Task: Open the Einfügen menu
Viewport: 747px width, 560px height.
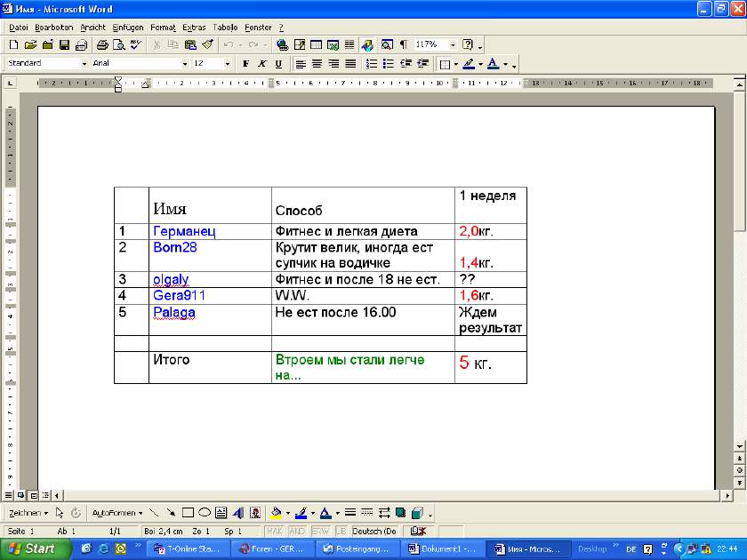Action: (127, 28)
